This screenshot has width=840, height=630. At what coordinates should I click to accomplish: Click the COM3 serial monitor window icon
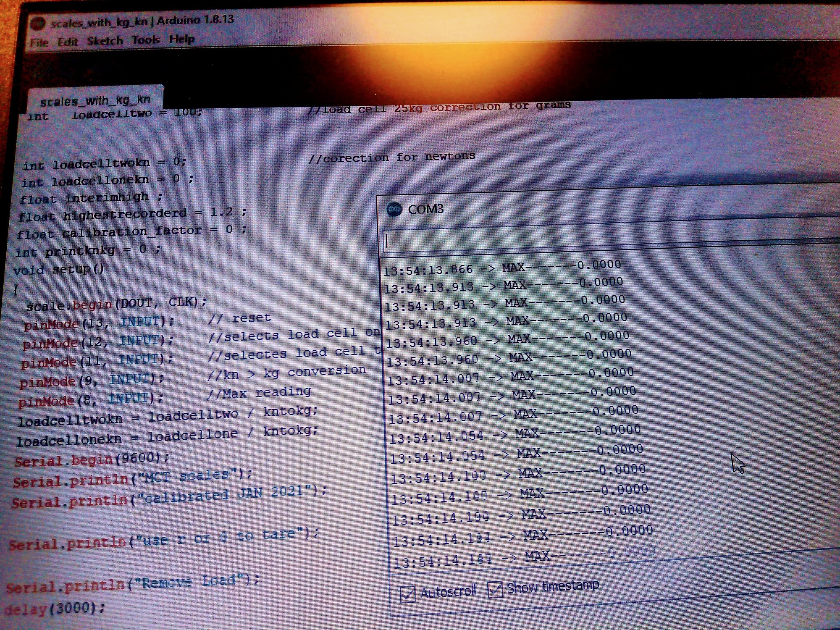394,209
